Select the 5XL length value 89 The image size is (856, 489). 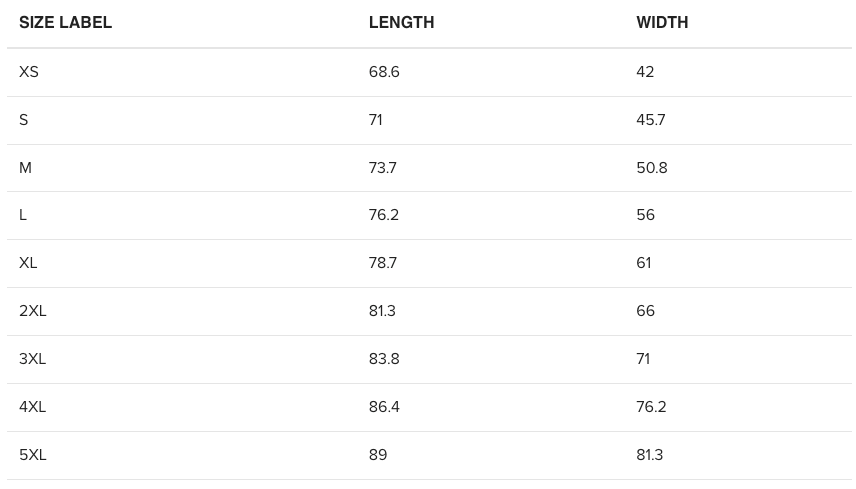pyautogui.click(x=378, y=455)
